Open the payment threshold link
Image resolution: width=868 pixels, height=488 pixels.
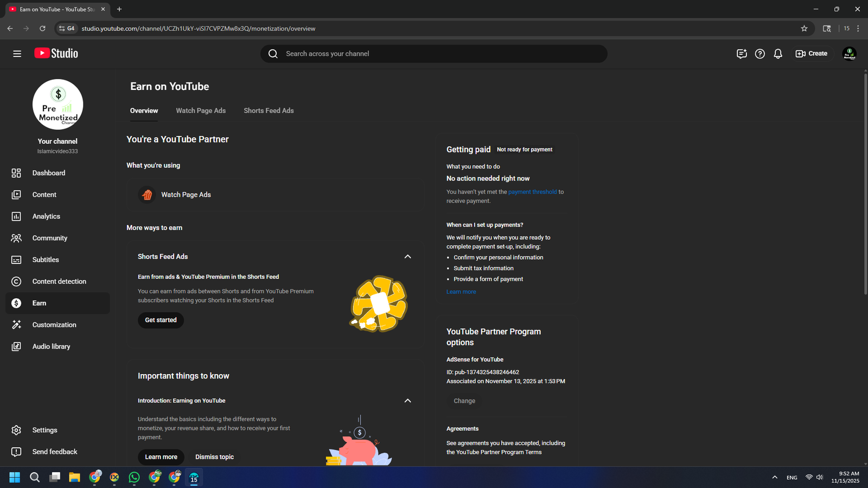pos(532,192)
